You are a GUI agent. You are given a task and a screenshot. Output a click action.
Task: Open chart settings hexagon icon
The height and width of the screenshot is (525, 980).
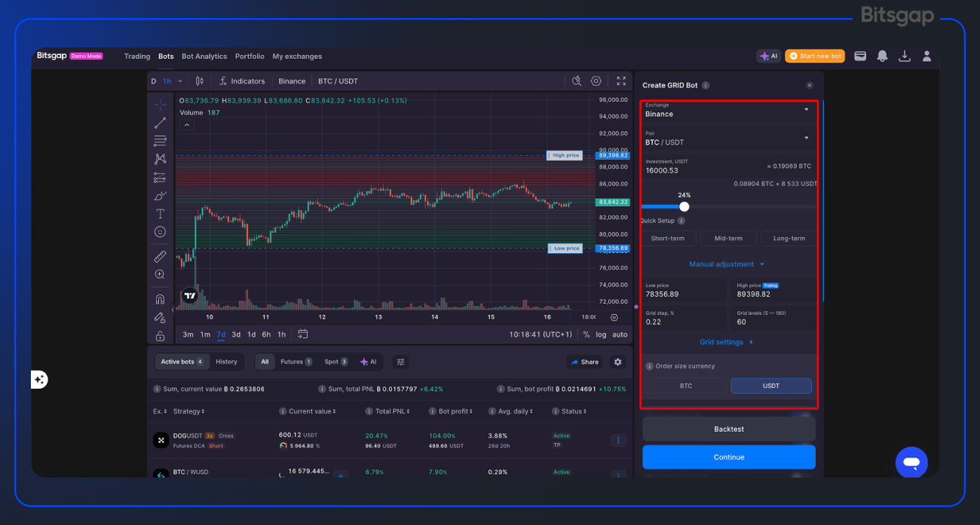pos(596,81)
